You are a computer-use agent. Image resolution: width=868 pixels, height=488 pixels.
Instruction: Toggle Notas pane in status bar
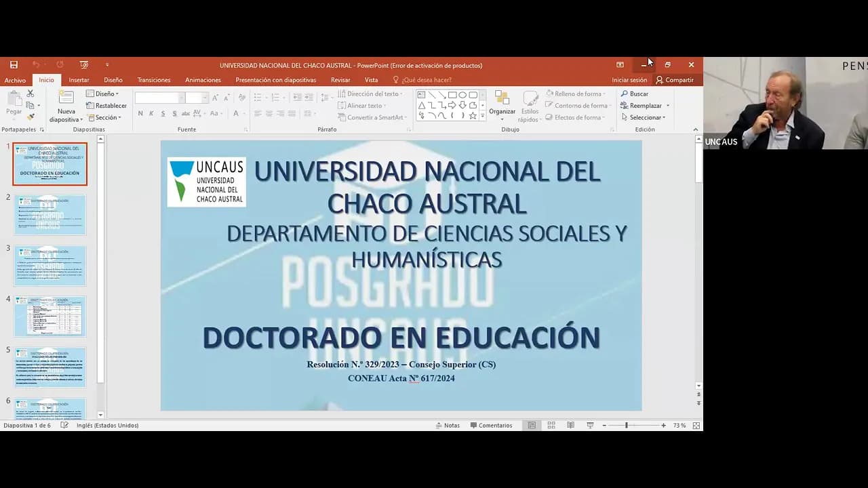(448, 426)
